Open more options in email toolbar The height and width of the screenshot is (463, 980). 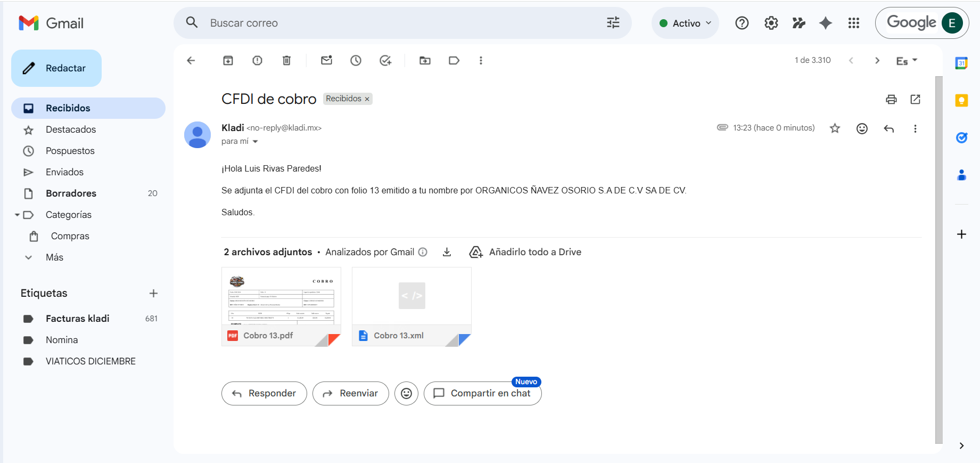[481, 61]
